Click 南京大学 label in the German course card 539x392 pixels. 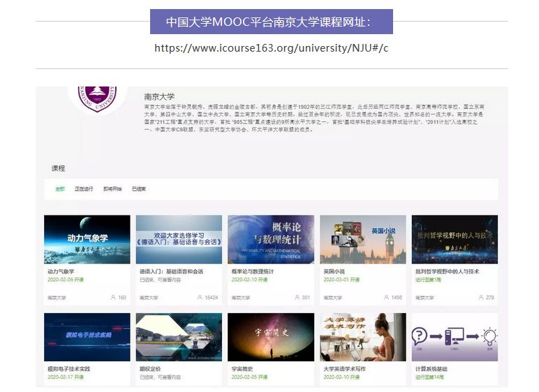point(149,298)
